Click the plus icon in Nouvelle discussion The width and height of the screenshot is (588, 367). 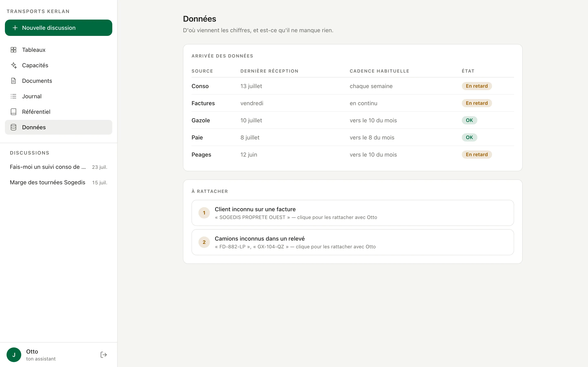coord(15,28)
